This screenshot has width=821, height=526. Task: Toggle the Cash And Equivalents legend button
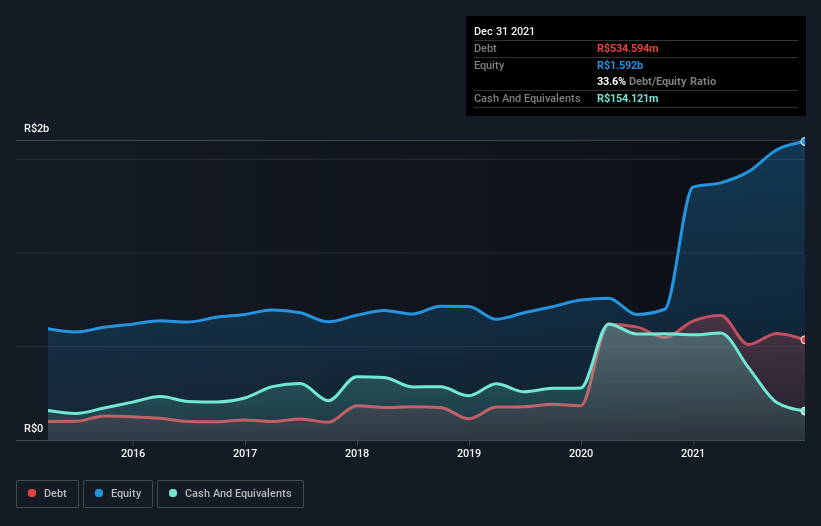pos(230,494)
